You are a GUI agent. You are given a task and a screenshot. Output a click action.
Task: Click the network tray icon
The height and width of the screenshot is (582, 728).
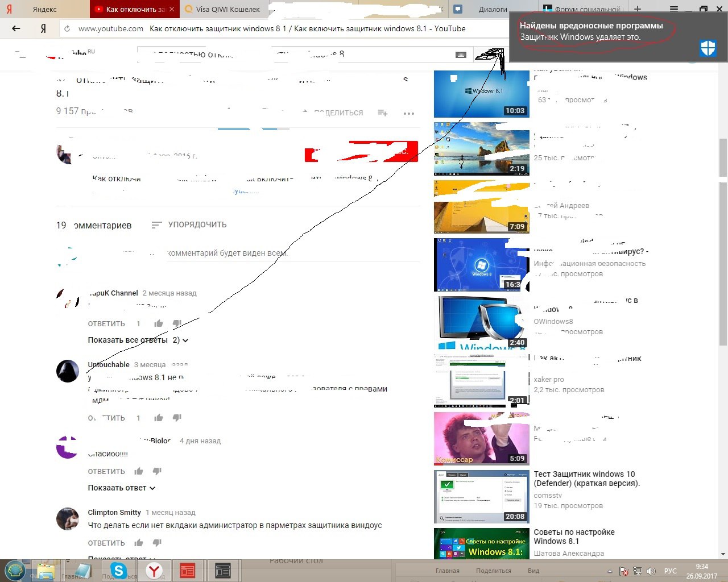click(638, 571)
